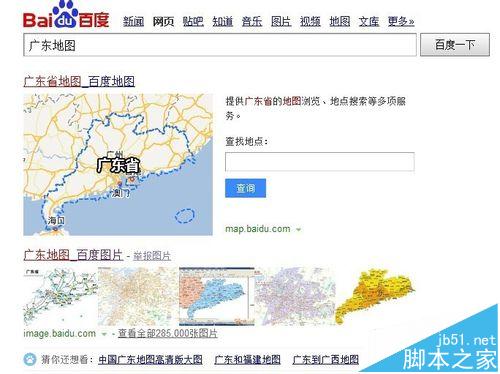This screenshot has height=374, width=500.
Task: Click the 举报图片 report link
Action: 152,256
